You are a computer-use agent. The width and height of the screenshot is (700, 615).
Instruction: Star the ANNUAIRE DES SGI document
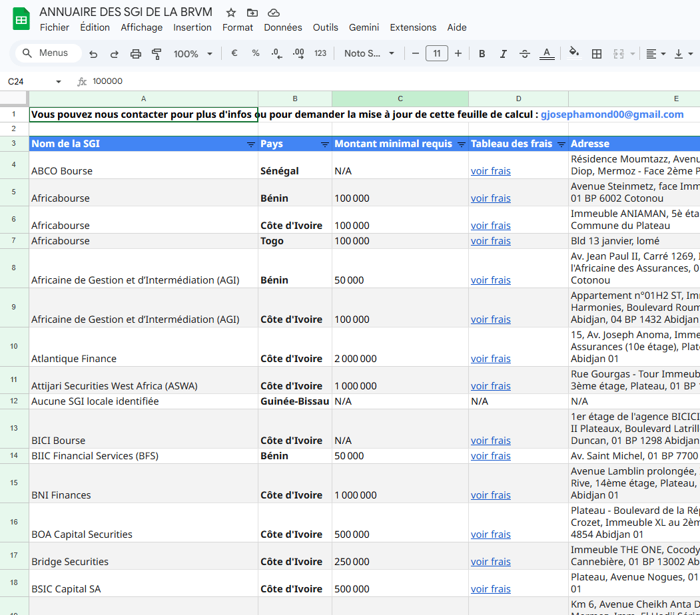tap(231, 13)
